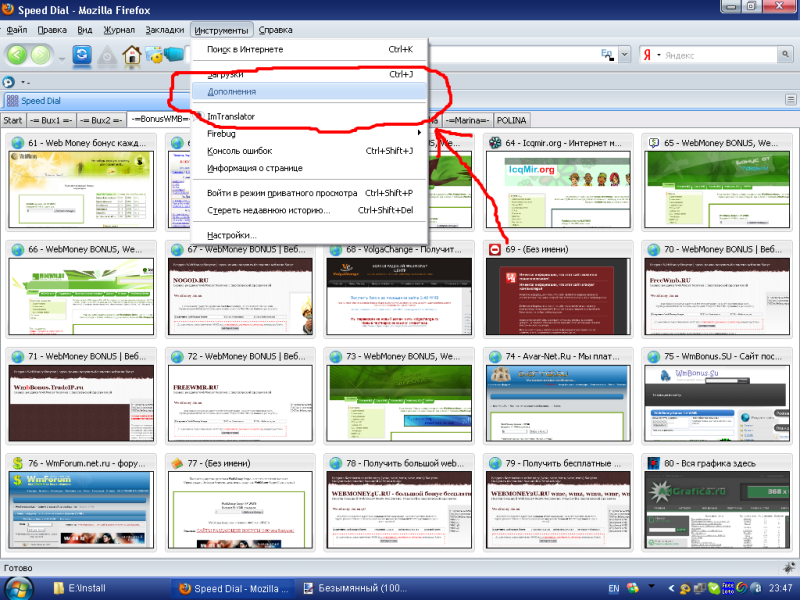Click the Speed Dial grid icon on the tab

pos(12,101)
